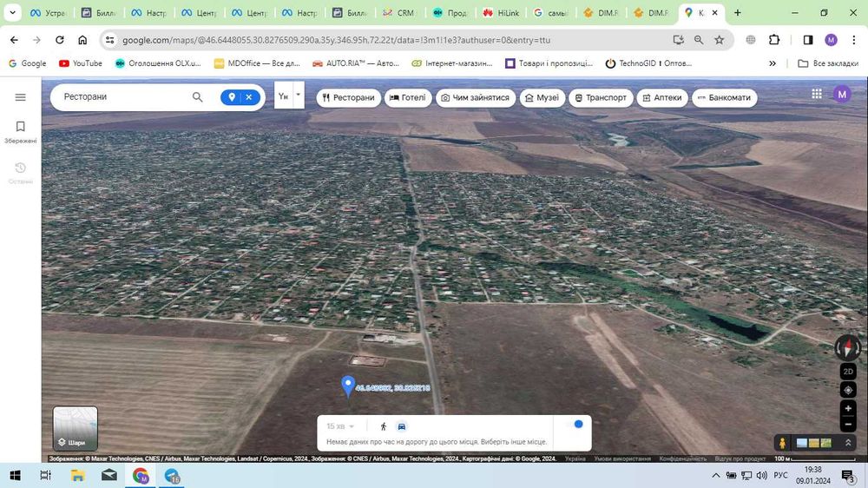Open the Google apps grid

pos(817,94)
